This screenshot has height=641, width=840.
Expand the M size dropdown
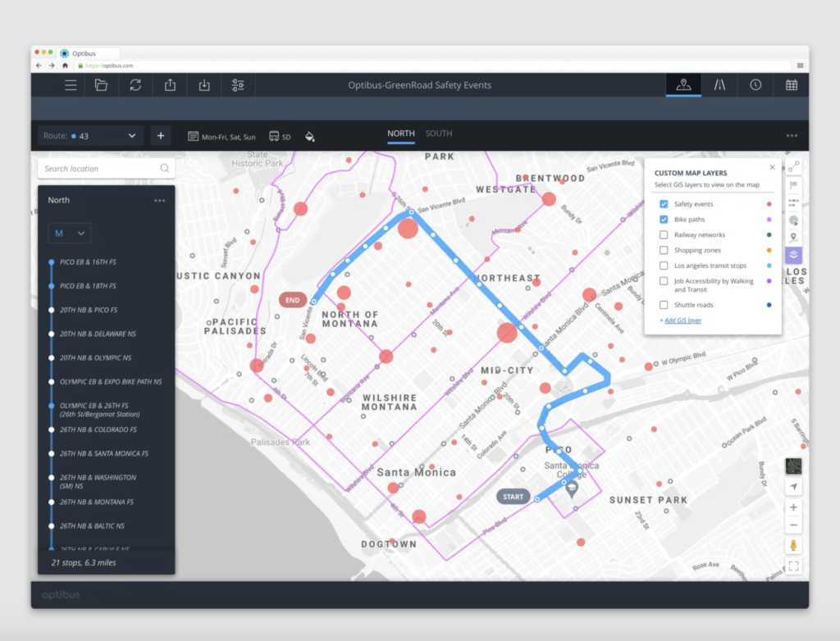tap(69, 234)
